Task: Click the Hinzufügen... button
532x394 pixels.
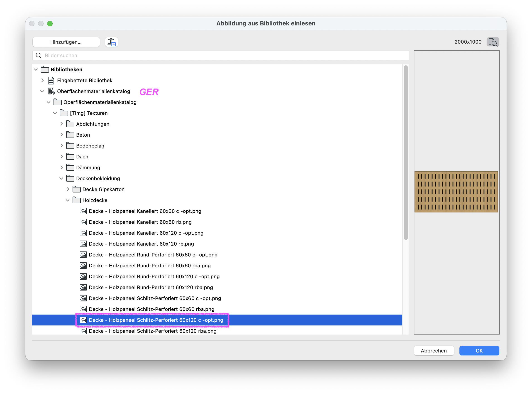Action: [66, 42]
